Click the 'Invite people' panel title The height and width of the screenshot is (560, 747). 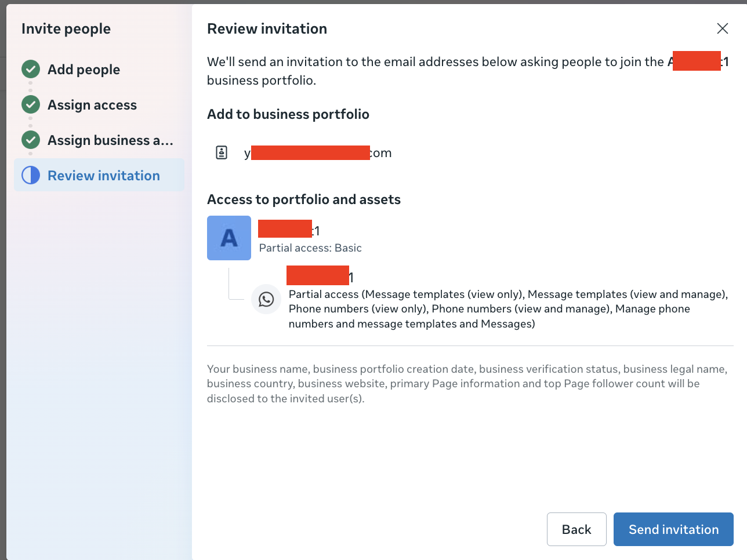(66, 28)
